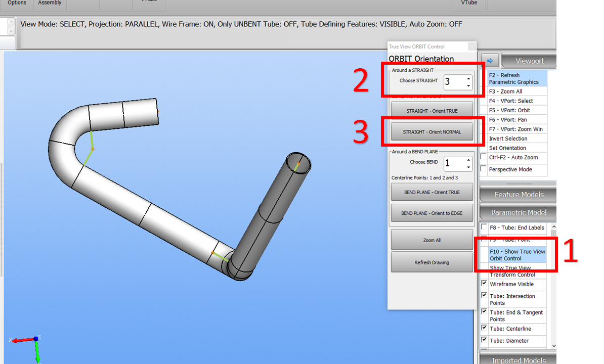Toggle Ctrl-F2 Auto Zoom checkbox
604x364 pixels.
click(484, 157)
